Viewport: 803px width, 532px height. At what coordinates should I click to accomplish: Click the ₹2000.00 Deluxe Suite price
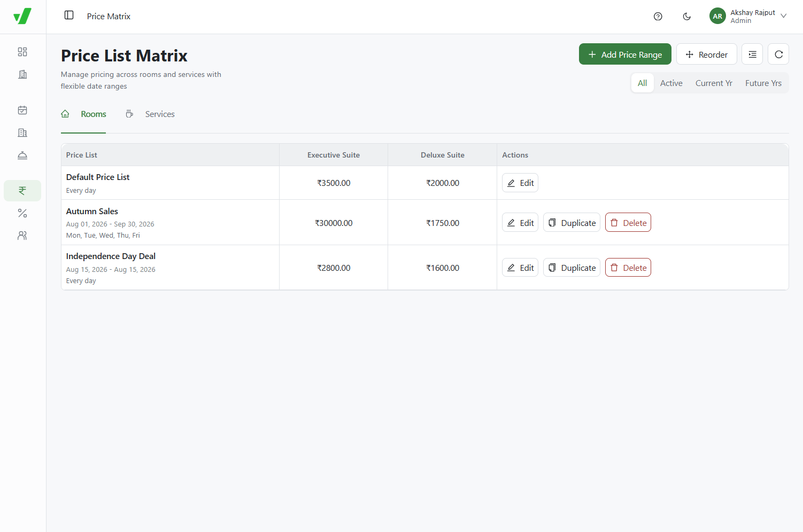[443, 183]
